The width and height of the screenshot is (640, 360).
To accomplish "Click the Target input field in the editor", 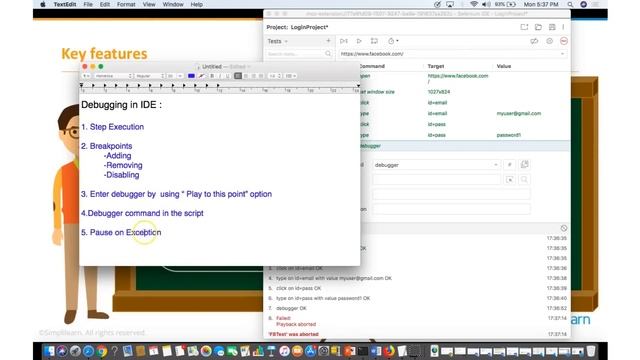I will click(436, 180).
